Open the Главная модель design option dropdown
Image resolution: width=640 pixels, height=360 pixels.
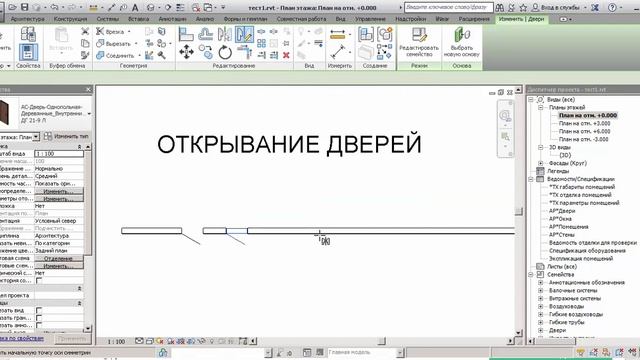400,352
